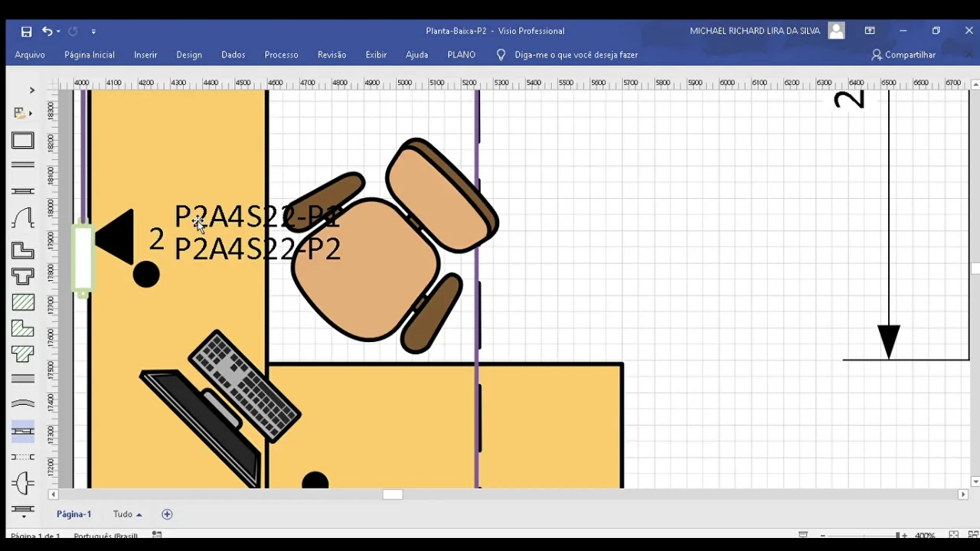The width and height of the screenshot is (980, 551).
Task: Click the Compartilhar share button
Action: pos(903,55)
